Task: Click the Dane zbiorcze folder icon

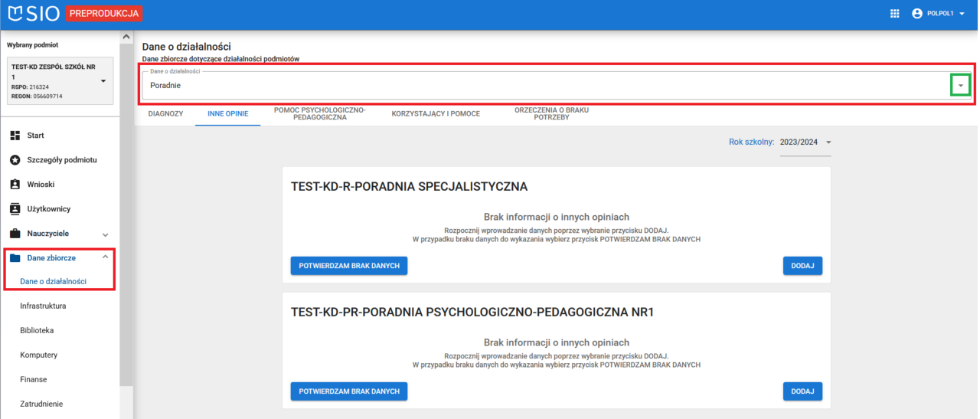Action: 15,258
